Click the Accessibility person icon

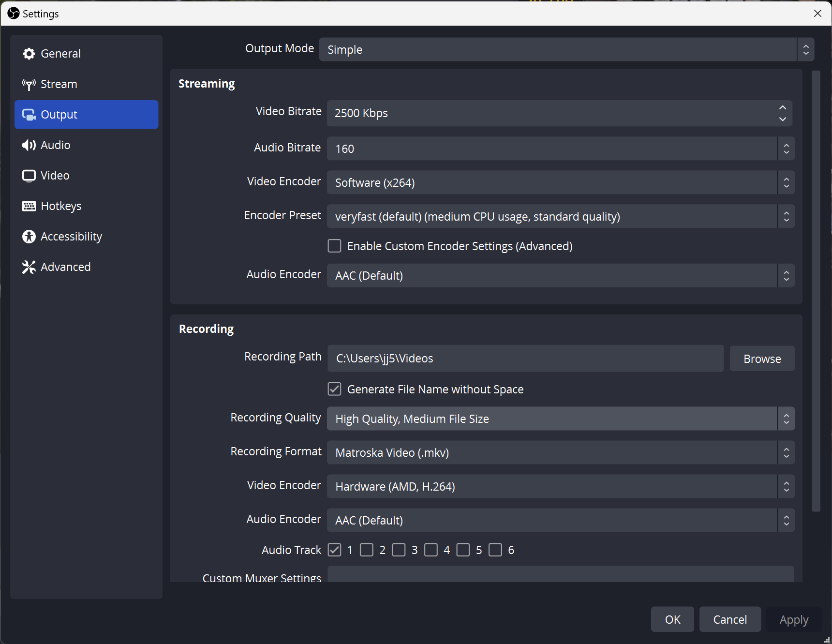[x=29, y=237]
